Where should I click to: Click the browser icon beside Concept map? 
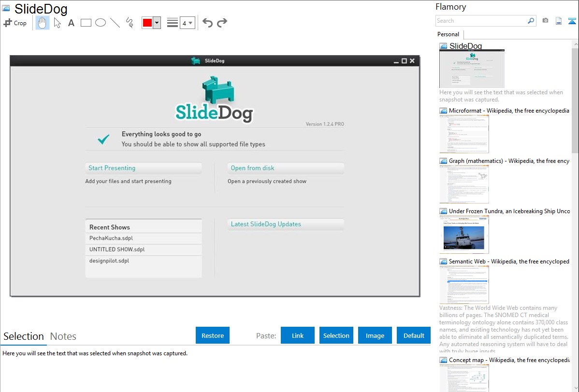[x=443, y=360]
